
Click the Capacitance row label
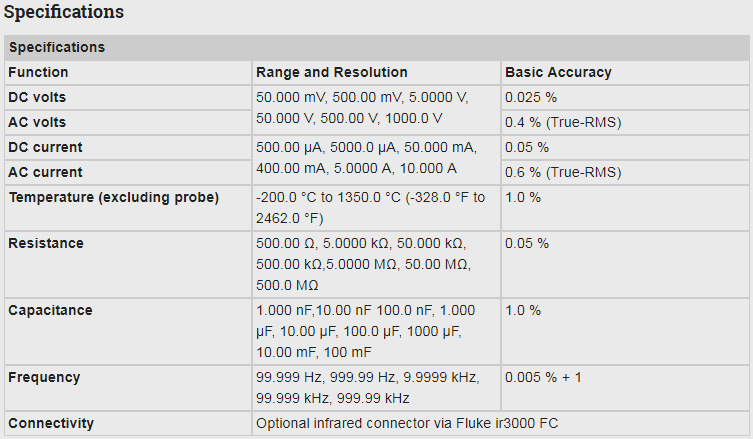pyautogui.click(x=50, y=310)
